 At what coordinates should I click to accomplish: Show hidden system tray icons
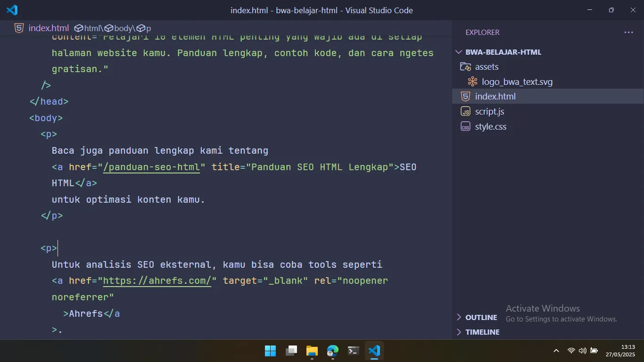[x=556, y=351]
